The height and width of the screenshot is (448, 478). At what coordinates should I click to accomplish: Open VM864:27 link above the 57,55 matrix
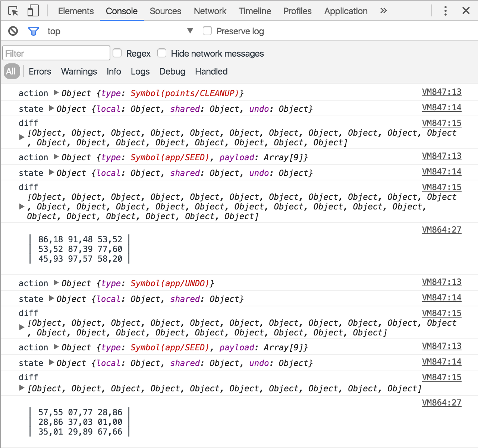point(441,403)
